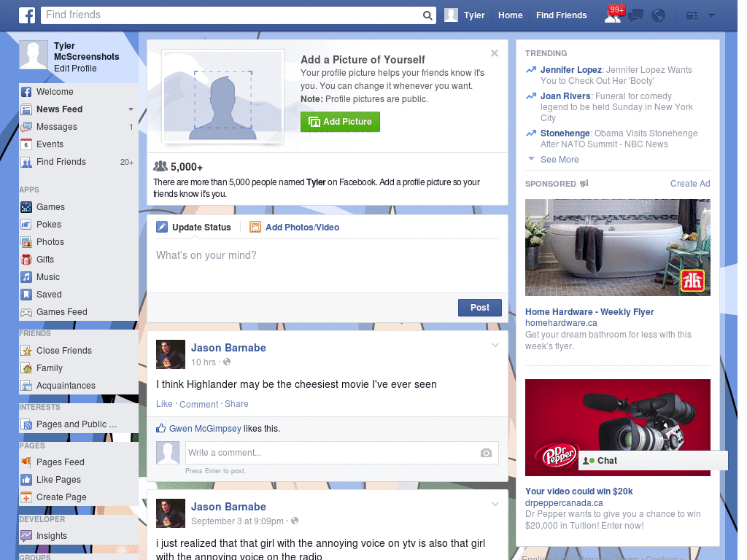Expand See More trending topics

[560, 160]
